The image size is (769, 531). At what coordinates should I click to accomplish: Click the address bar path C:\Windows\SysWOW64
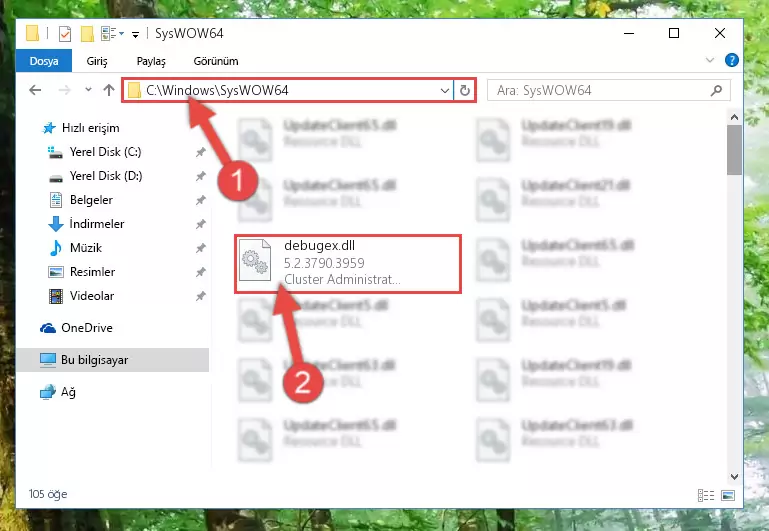coord(217,90)
